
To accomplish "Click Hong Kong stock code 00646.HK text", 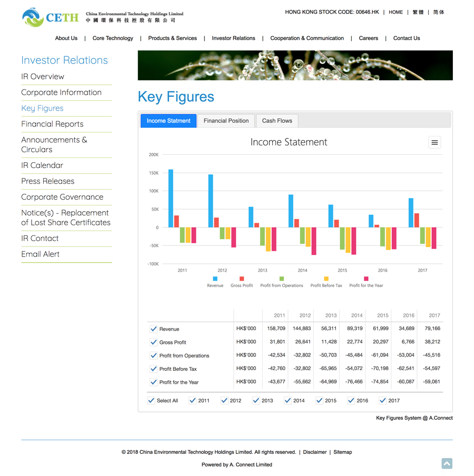I will click(x=332, y=12).
